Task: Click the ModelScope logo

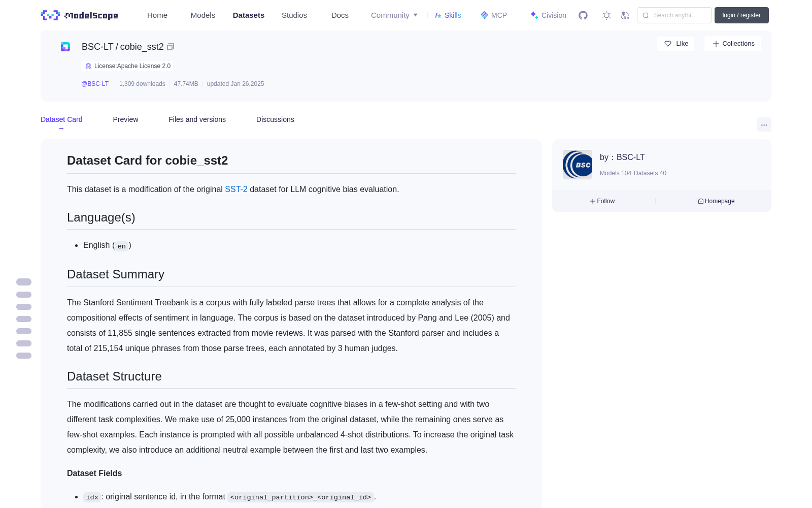Action: point(79,15)
